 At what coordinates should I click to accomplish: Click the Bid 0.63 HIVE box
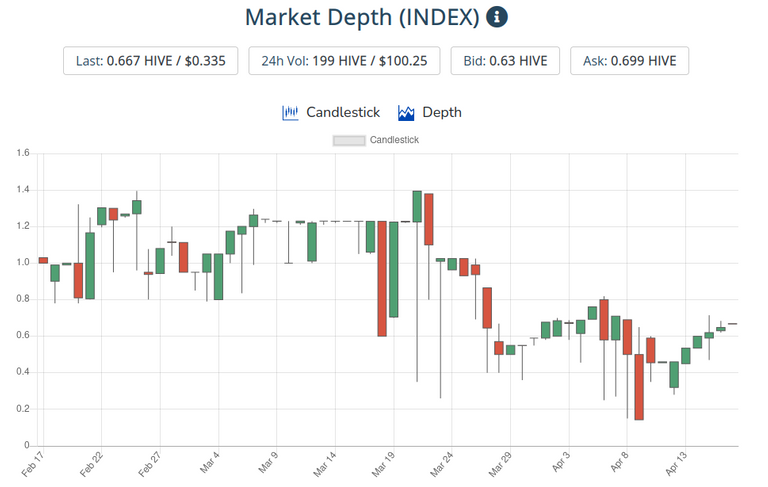505,61
